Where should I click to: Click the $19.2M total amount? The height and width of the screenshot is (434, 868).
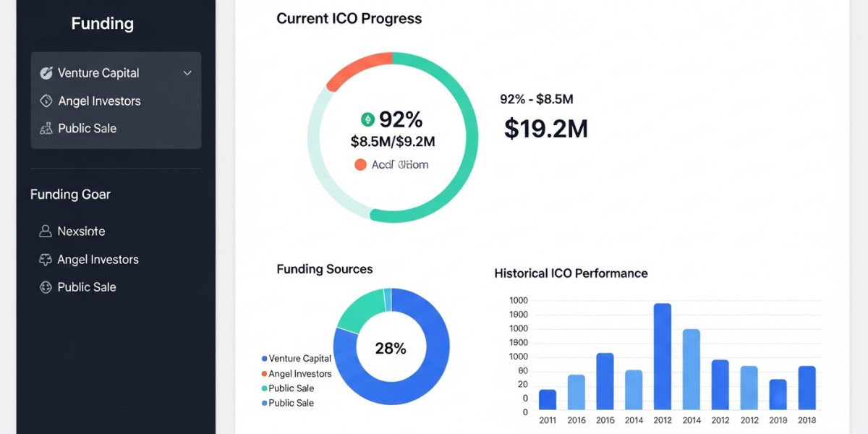pyautogui.click(x=545, y=129)
